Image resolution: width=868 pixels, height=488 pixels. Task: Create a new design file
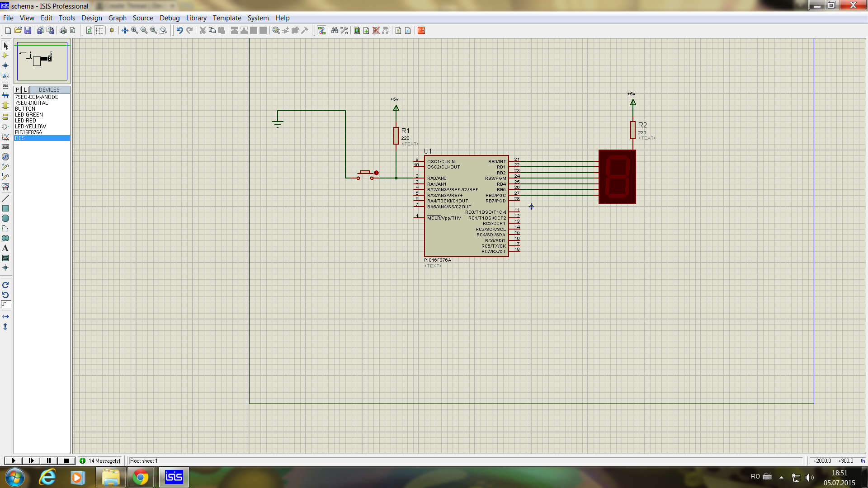click(8, 30)
